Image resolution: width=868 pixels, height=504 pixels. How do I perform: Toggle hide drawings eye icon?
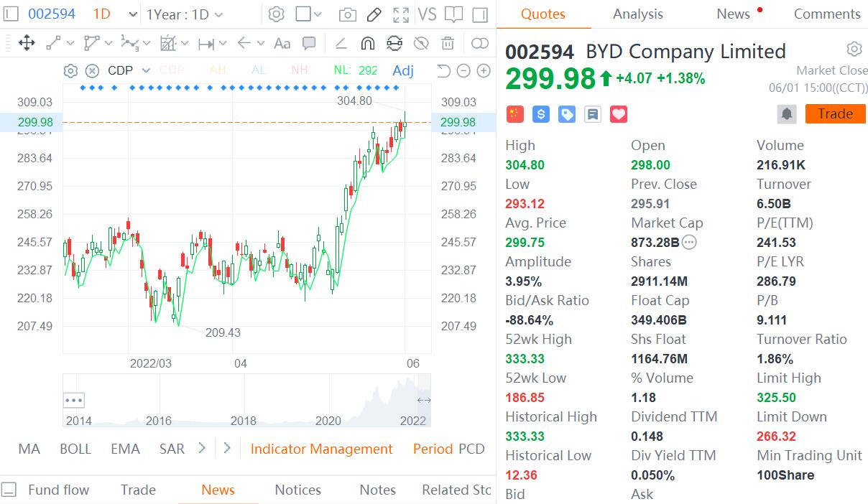[x=421, y=44]
